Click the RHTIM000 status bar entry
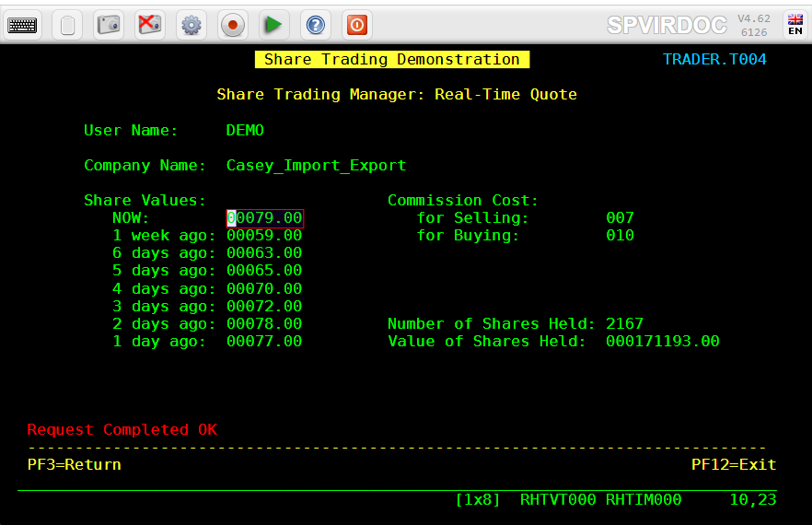 [644, 499]
